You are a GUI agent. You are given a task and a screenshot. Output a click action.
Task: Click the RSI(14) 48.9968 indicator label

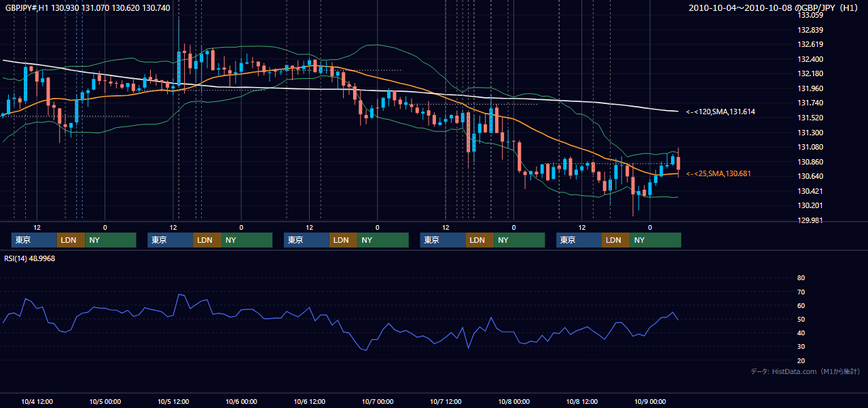(x=30, y=258)
